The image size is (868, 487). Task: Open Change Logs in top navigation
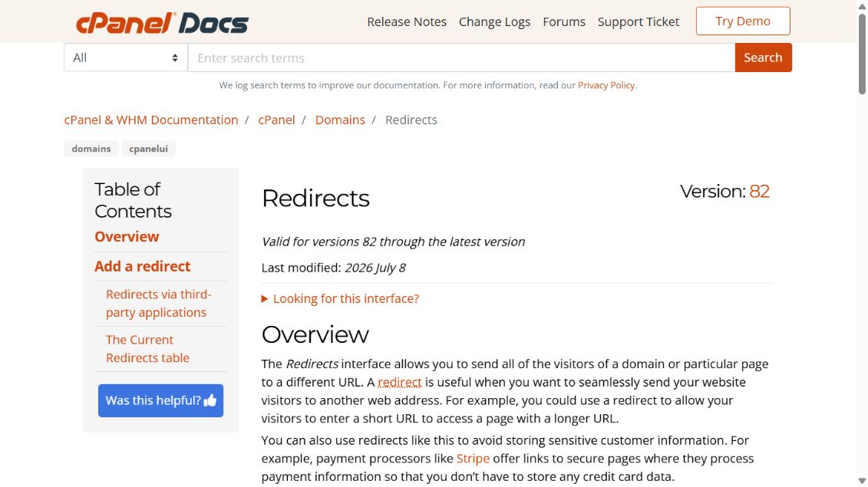494,21
